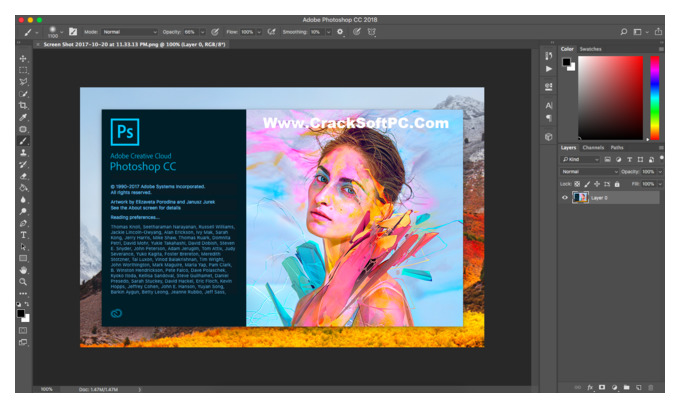Select the Crop tool
This screenshot has height=408, width=680.
click(x=23, y=105)
